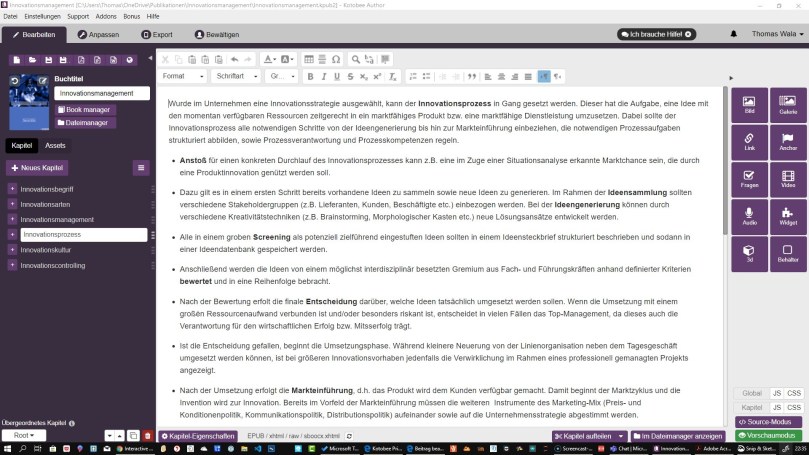
Task: Toggle italic formatting in editor toolbar
Action: click(323, 76)
